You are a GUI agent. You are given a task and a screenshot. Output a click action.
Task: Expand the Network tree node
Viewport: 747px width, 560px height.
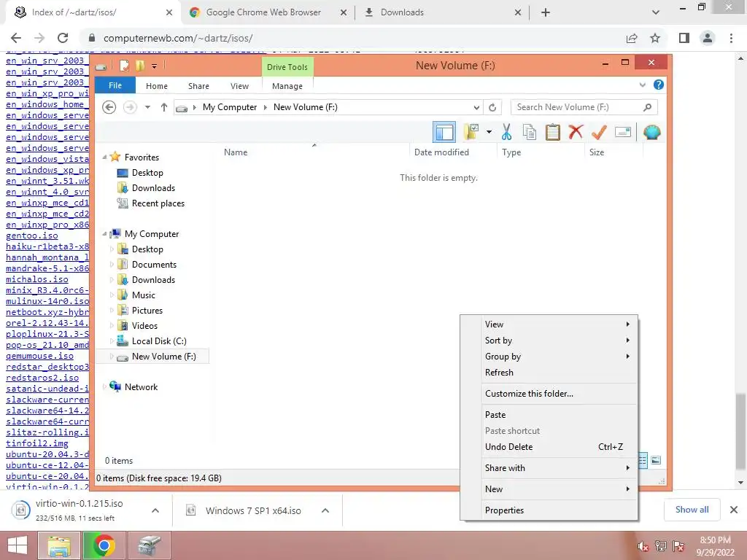pos(105,386)
